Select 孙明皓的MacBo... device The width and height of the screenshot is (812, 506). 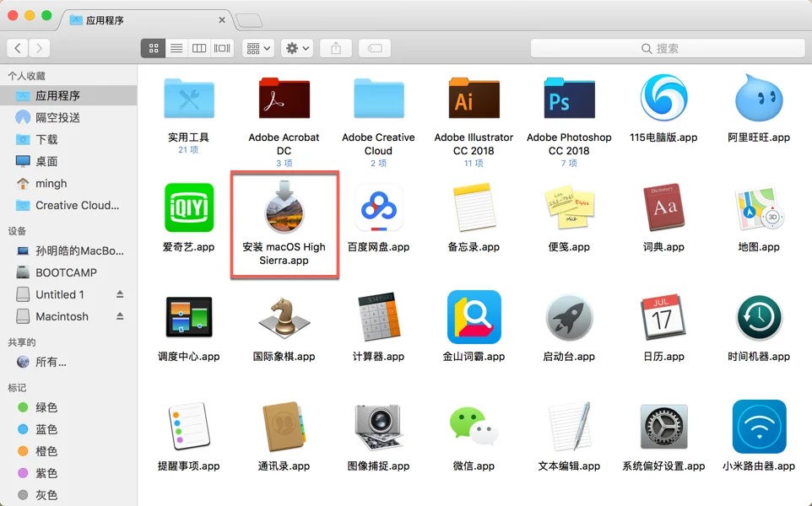pyautogui.click(x=68, y=251)
